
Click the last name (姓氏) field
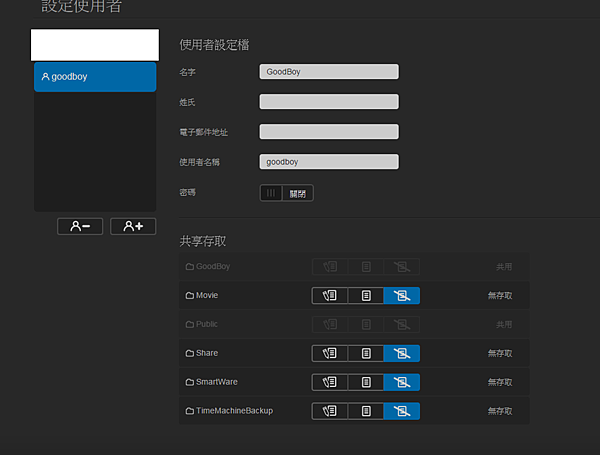tap(329, 102)
